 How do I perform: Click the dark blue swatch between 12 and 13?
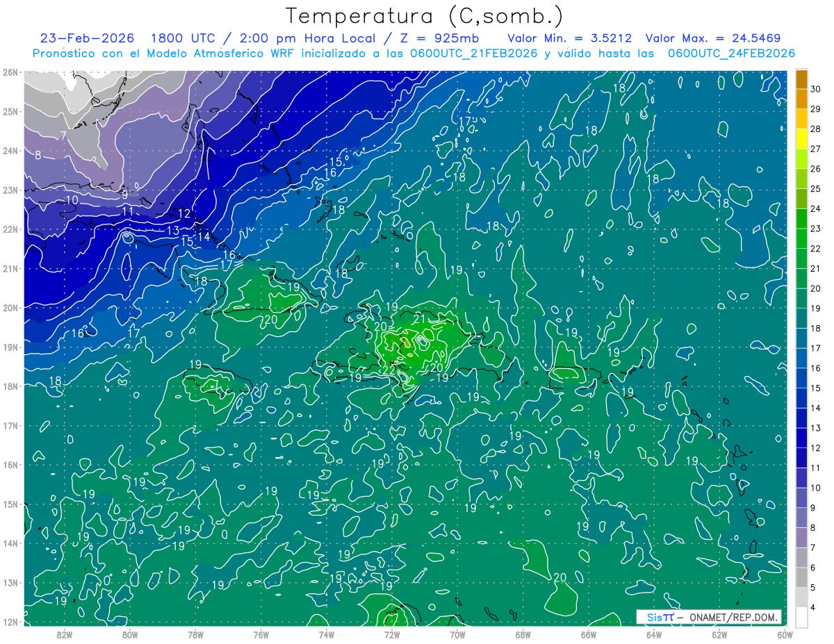(801, 438)
